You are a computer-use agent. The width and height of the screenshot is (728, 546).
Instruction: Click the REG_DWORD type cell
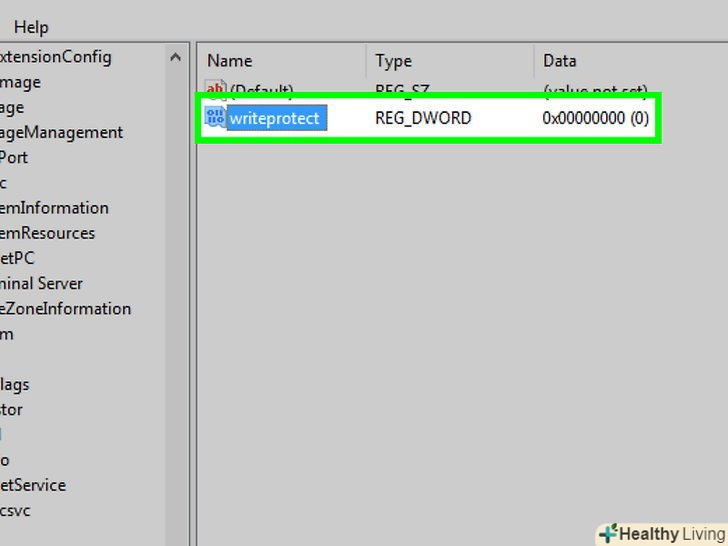click(x=423, y=118)
